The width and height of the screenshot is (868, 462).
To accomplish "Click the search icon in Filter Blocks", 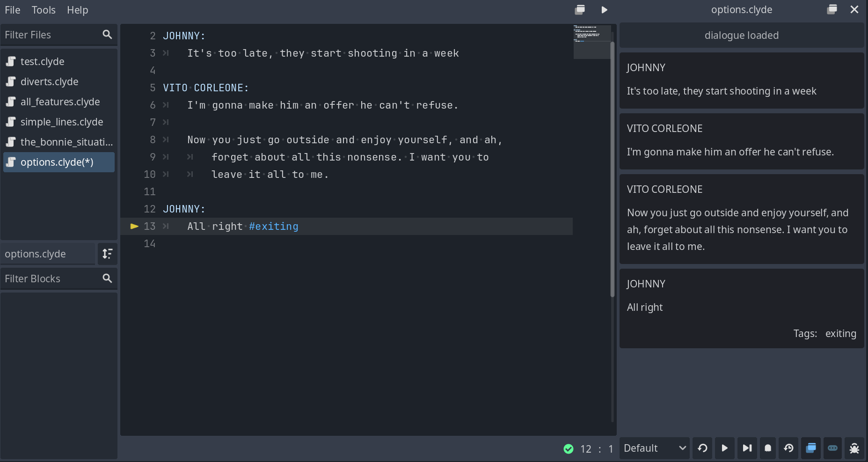I will [107, 279].
